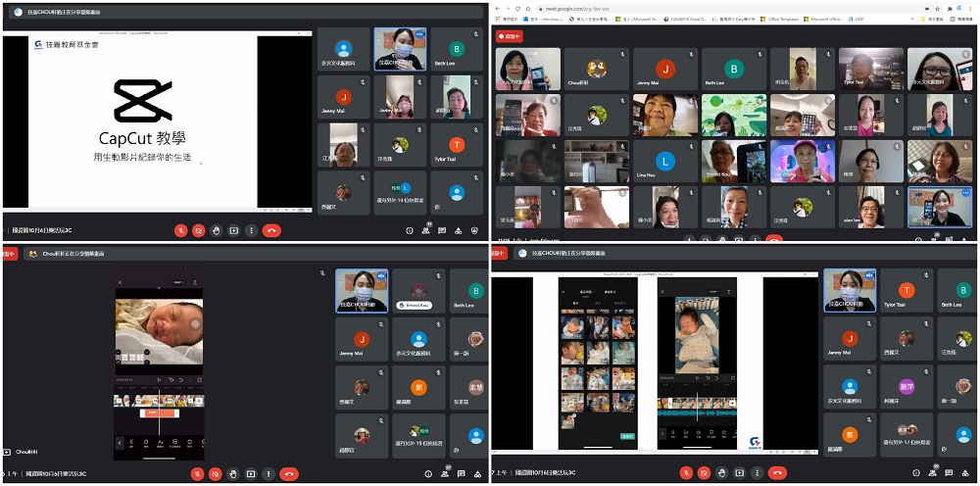Open tile options on highlighted self video
The height and width of the screenshot is (486, 980).
965,194
